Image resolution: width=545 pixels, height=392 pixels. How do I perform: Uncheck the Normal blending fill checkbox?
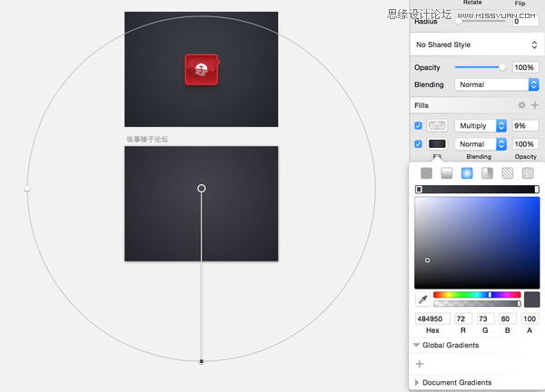point(418,143)
